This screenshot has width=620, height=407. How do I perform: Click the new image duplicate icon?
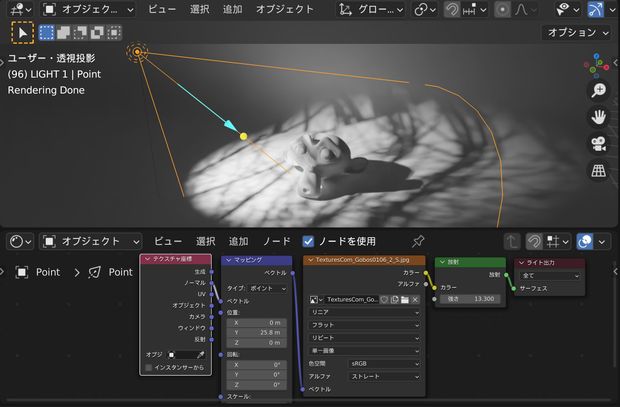coord(394,300)
